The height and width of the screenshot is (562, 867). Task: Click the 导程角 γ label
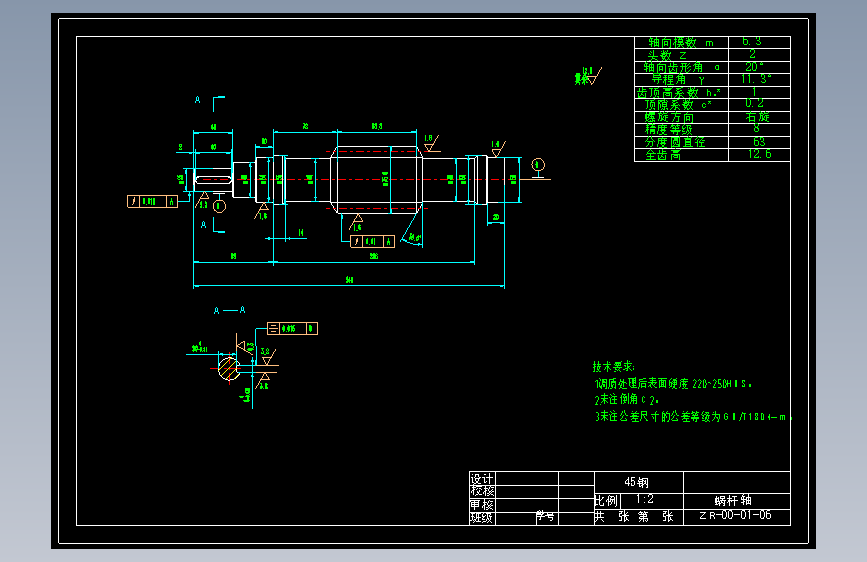(678, 80)
